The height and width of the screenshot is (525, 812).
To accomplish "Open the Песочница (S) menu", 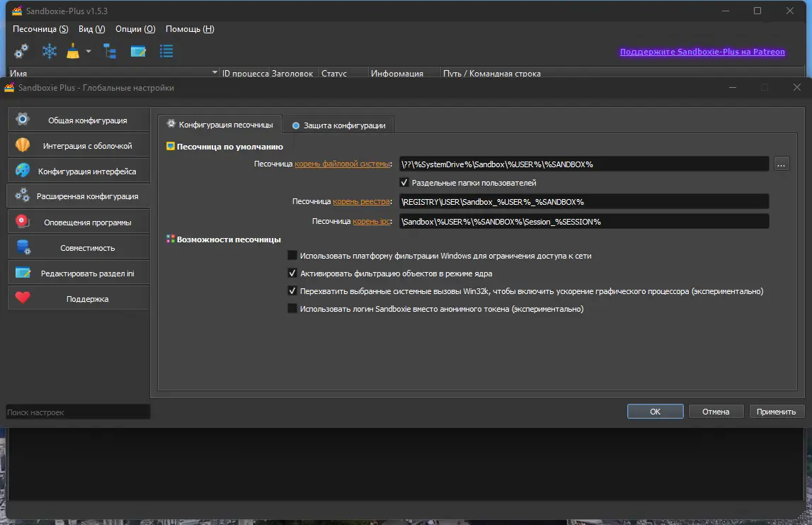I will click(x=40, y=29).
